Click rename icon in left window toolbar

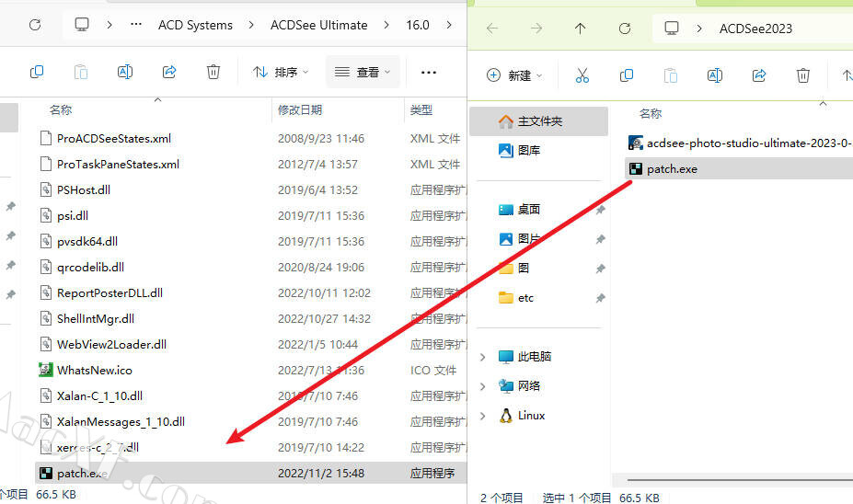[125, 72]
